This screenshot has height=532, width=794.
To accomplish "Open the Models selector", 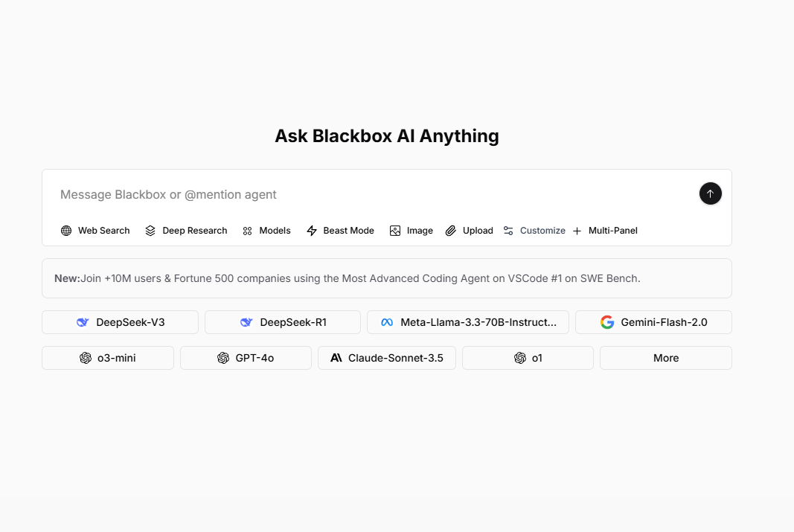I will pos(266,231).
